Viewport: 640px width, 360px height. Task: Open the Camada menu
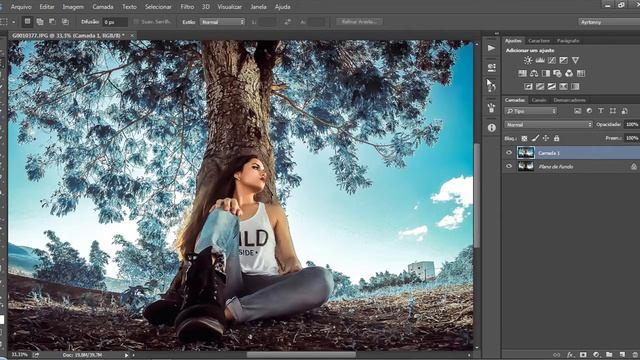coord(103,7)
